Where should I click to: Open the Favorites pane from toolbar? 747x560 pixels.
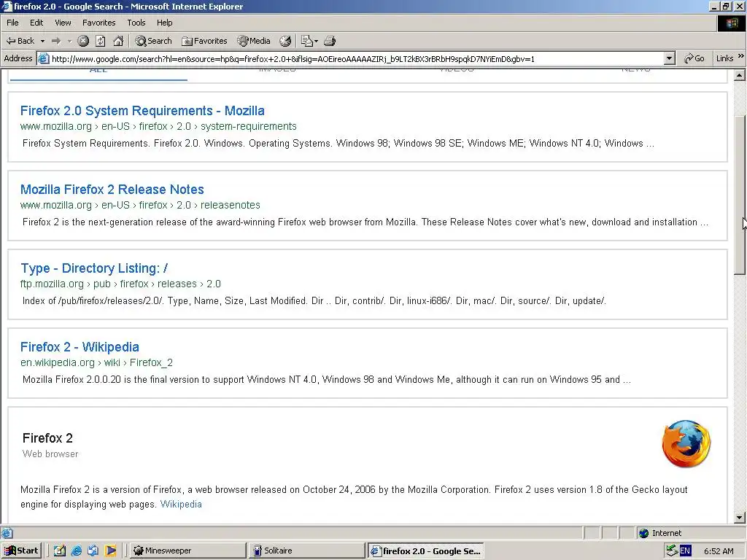pos(205,42)
